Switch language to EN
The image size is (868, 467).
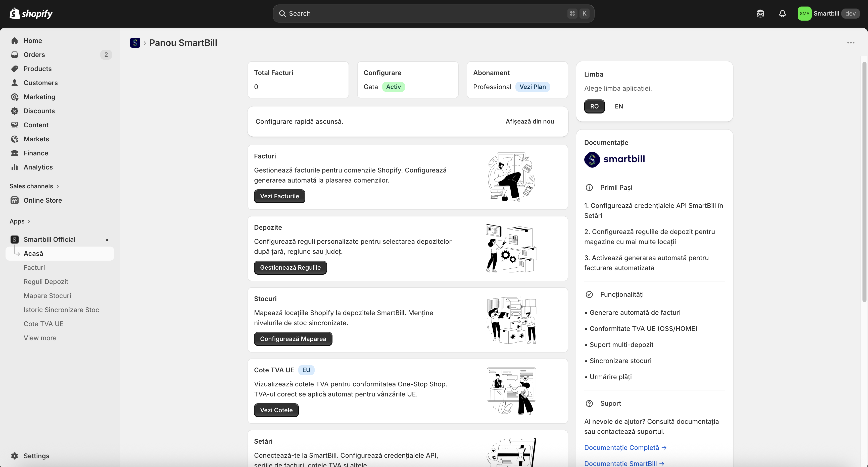click(619, 106)
